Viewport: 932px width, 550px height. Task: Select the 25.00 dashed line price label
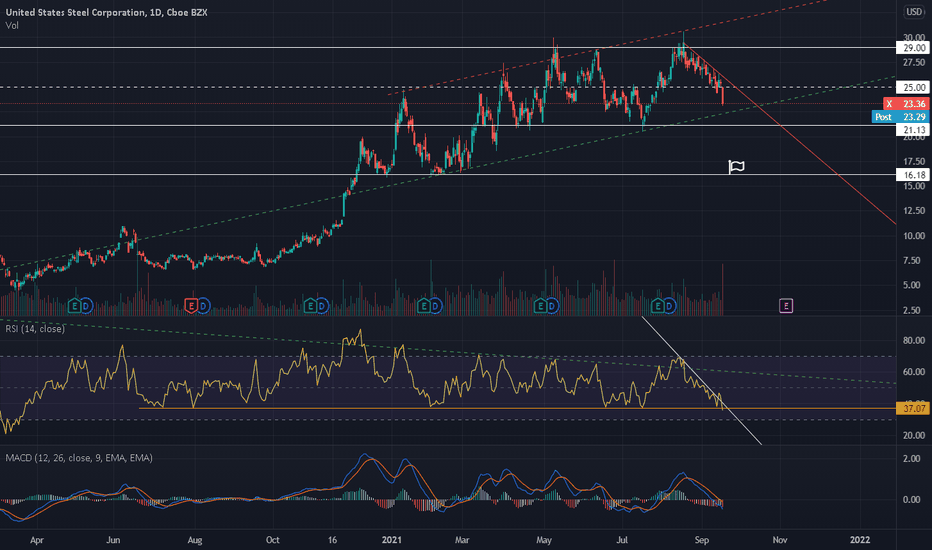tap(913, 87)
